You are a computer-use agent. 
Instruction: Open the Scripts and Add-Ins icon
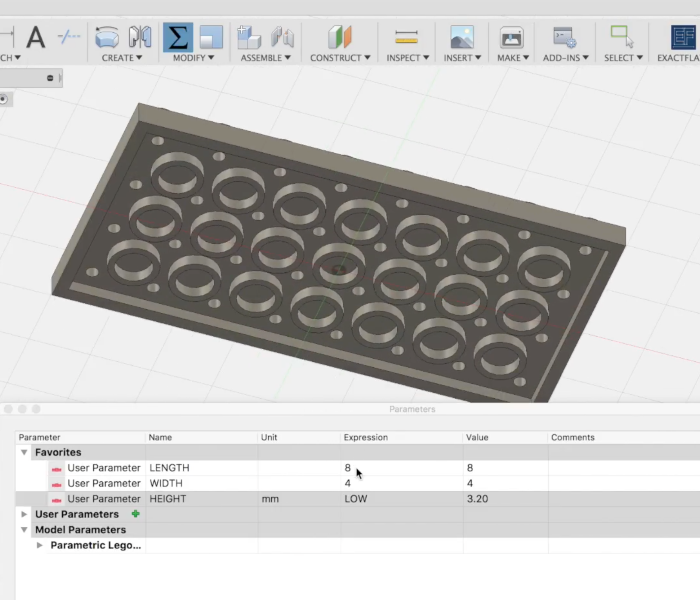pos(564,38)
